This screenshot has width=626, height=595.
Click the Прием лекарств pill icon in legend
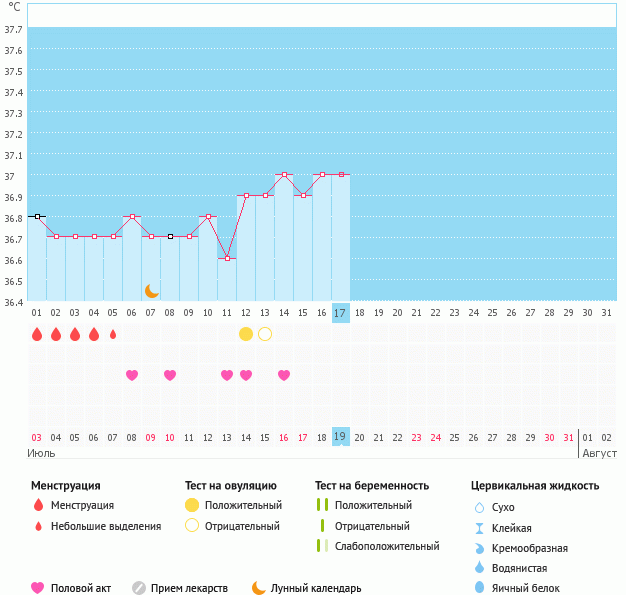click(x=139, y=588)
